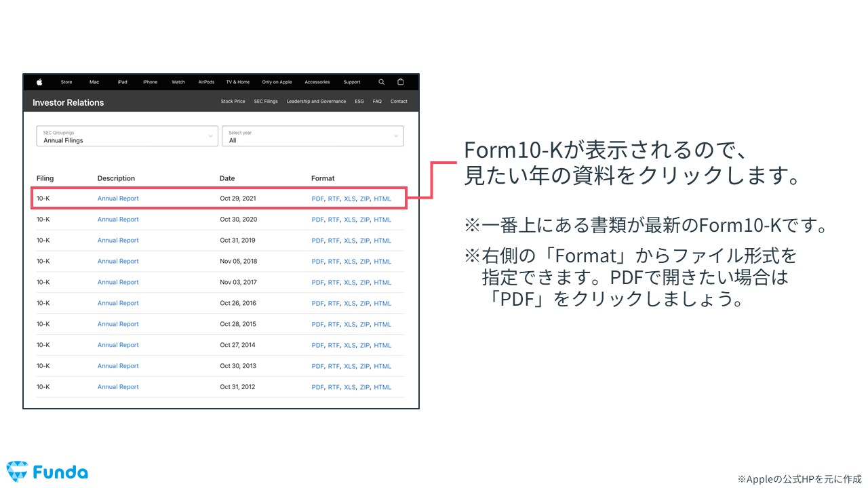The image size is (868, 488).
Task: Expand the SEC Groupings dropdown
Action: (127, 136)
